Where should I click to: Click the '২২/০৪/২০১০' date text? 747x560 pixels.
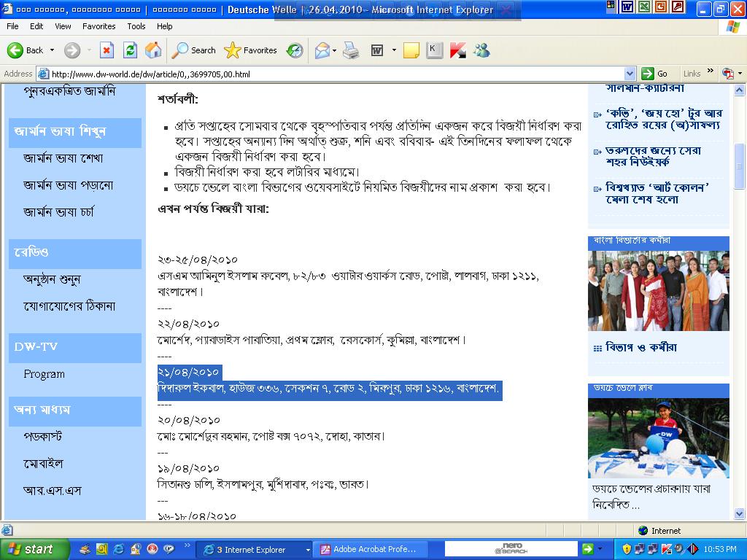tap(188, 324)
